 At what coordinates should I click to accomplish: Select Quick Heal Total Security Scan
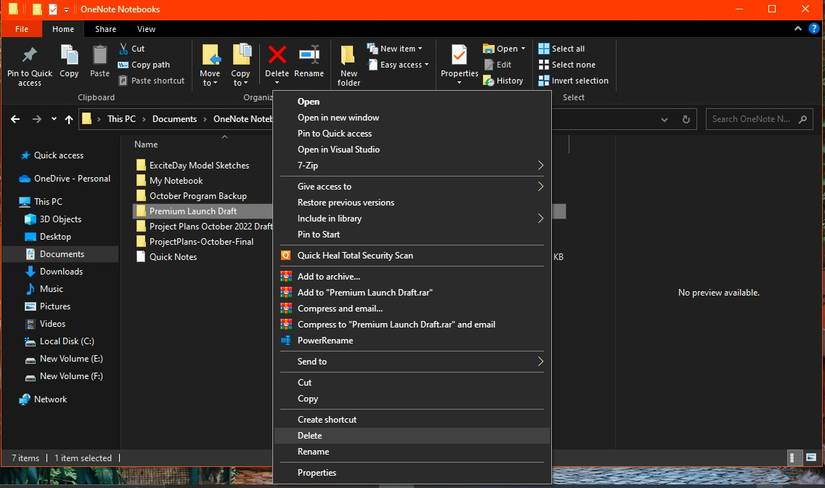pyautogui.click(x=354, y=256)
